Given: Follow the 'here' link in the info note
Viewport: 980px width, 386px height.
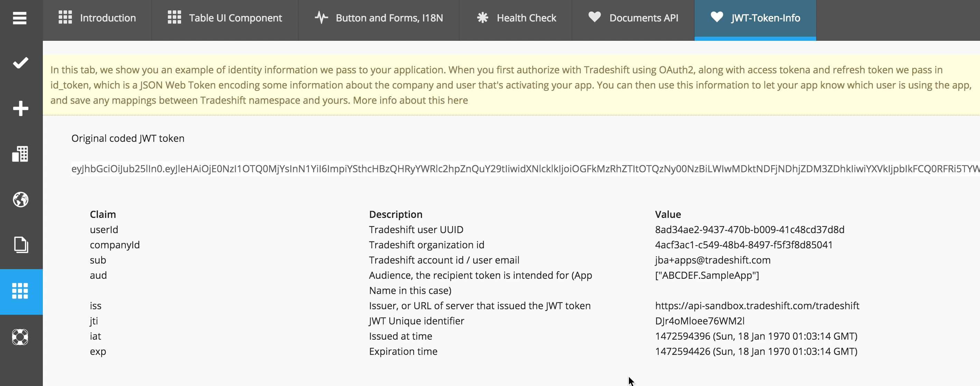Looking at the screenshot, I should click(457, 101).
